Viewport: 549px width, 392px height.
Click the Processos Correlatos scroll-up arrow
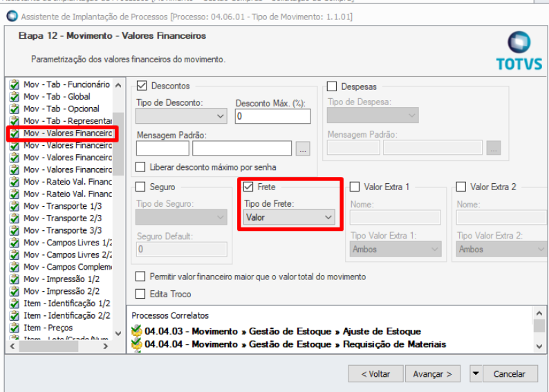click(539, 313)
